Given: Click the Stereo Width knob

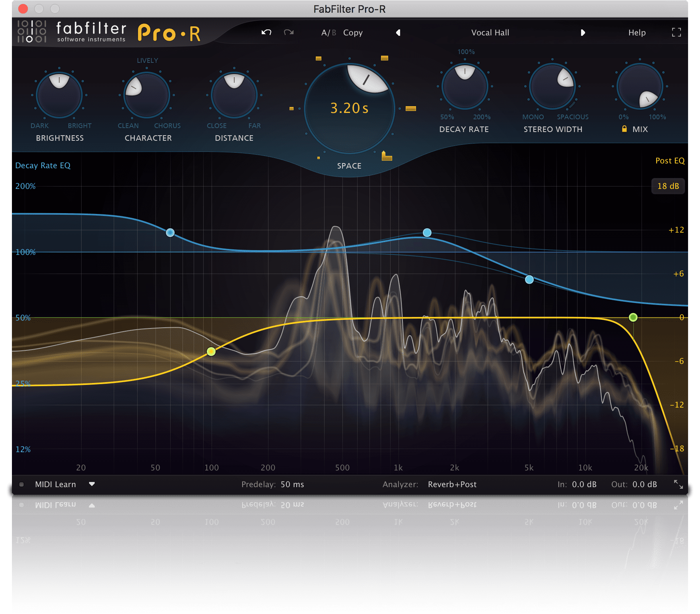Looking at the screenshot, I should [552, 86].
